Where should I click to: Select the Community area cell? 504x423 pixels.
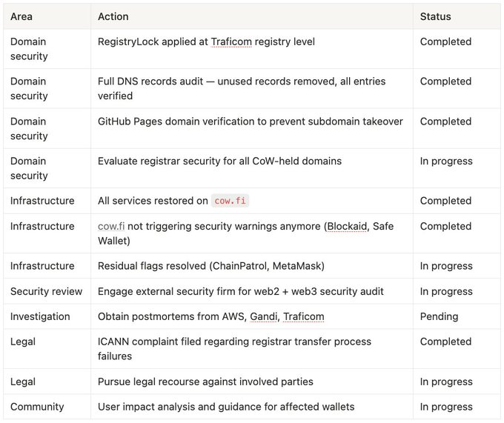[37, 407]
